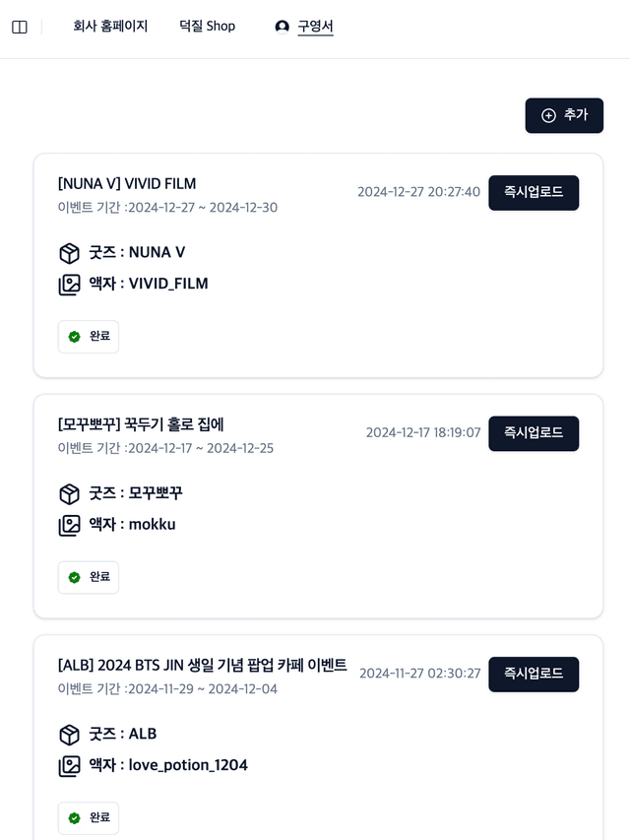Click the package icon beside ALB

pyautogui.click(x=69, y=735)
